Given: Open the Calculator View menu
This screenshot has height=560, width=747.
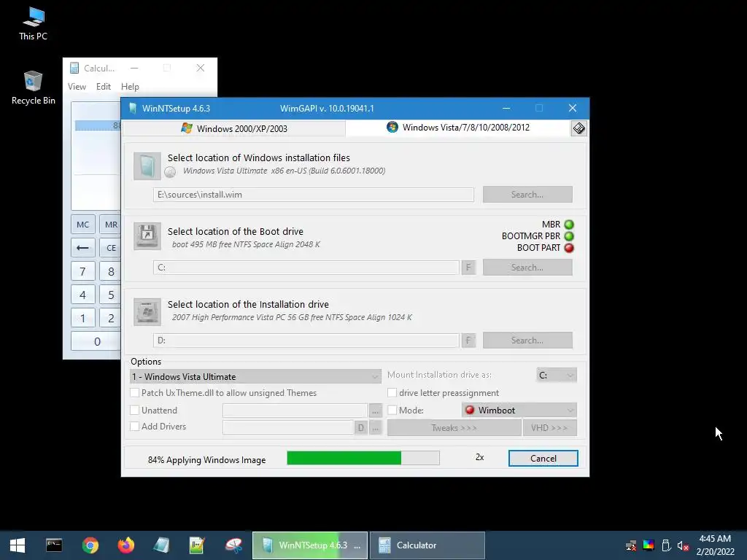Looking at the screenshot, I should (x=77, y=87).
